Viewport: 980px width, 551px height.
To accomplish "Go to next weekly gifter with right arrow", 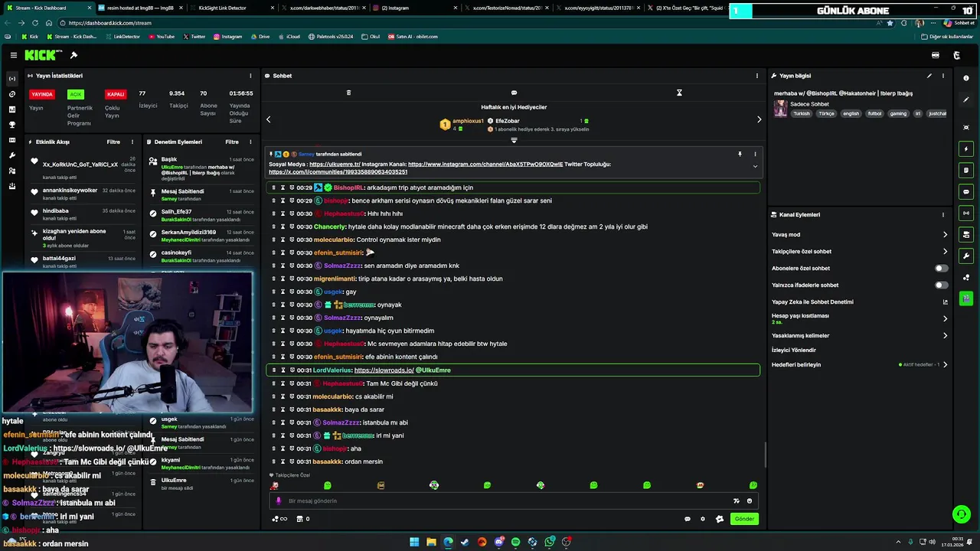I will tap(759, 119).
